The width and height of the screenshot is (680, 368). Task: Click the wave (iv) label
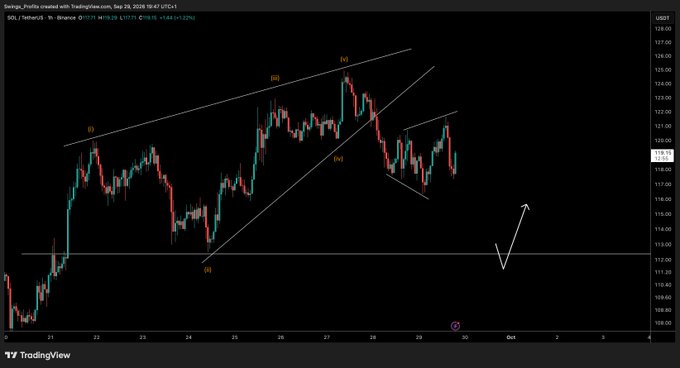click(x=338, y=159)
